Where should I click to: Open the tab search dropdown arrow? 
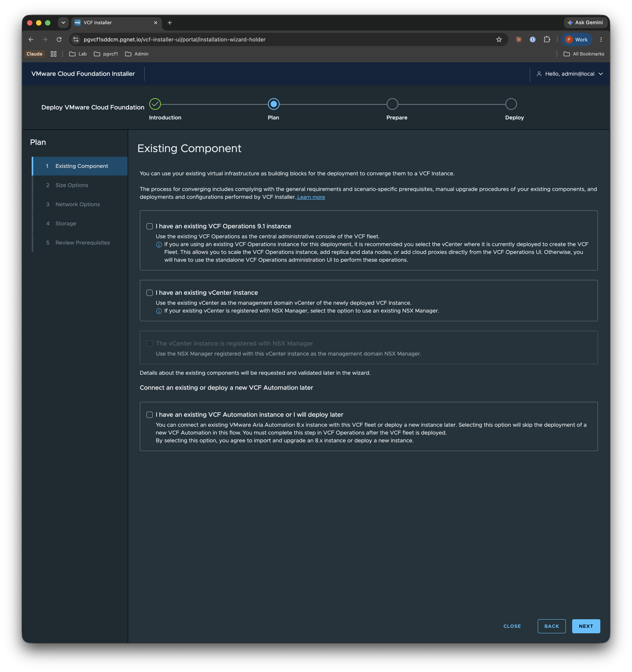pos(63,23)
